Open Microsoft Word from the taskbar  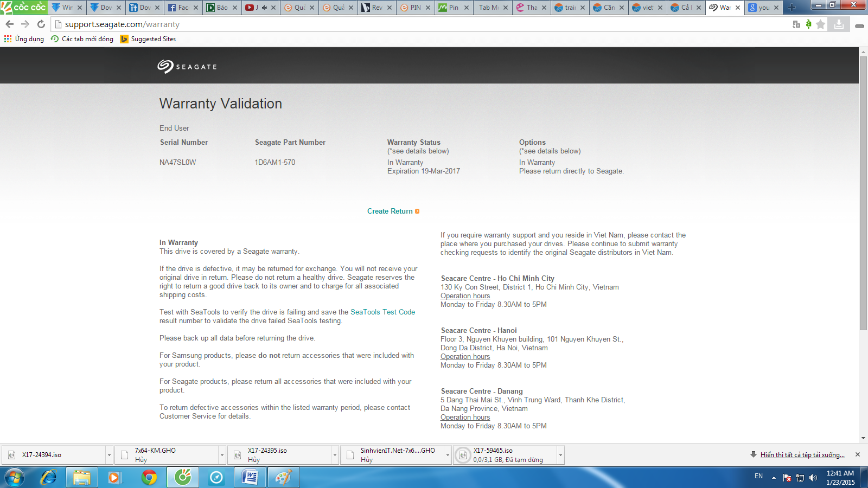coord(250,478)
